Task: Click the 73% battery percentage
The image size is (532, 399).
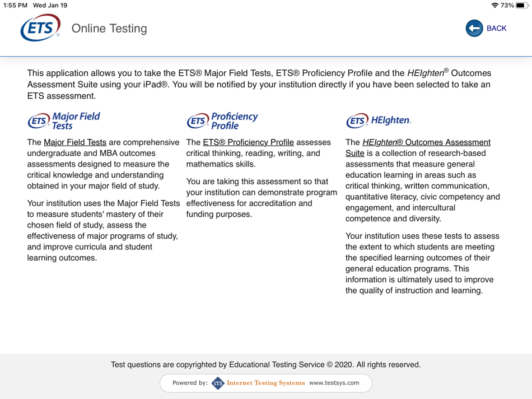Action: (507, 6)
